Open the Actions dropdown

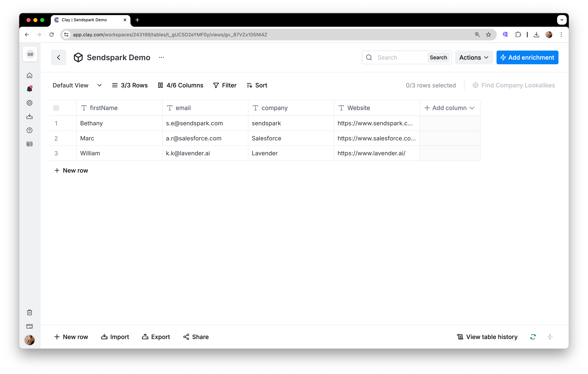[474, 58]
